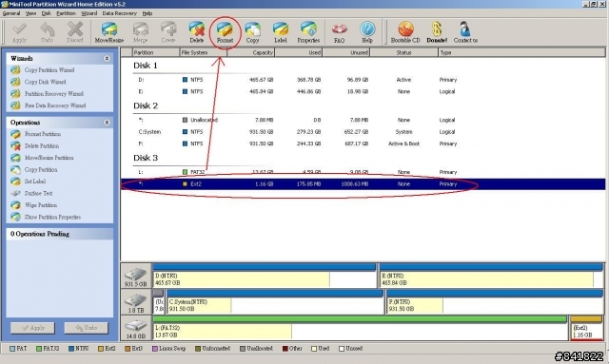
Task: Open the Partition menu
Action: [x=66, y=13]
